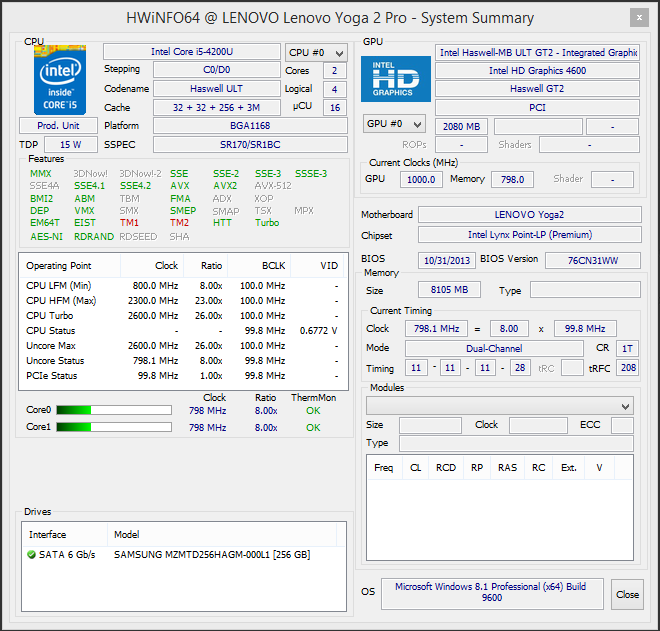Viewport: 660px width, 631px height.
Task: Click the memory Size 8105 MB field
Action: 449,290
